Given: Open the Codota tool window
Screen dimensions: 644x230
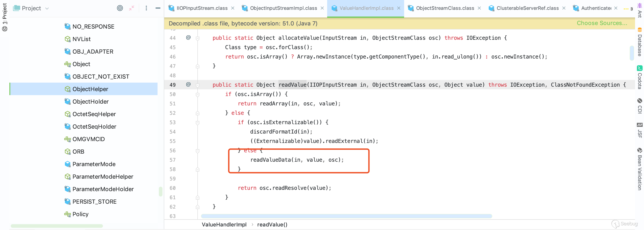Looking at the screenshot, I should [640, 77].
